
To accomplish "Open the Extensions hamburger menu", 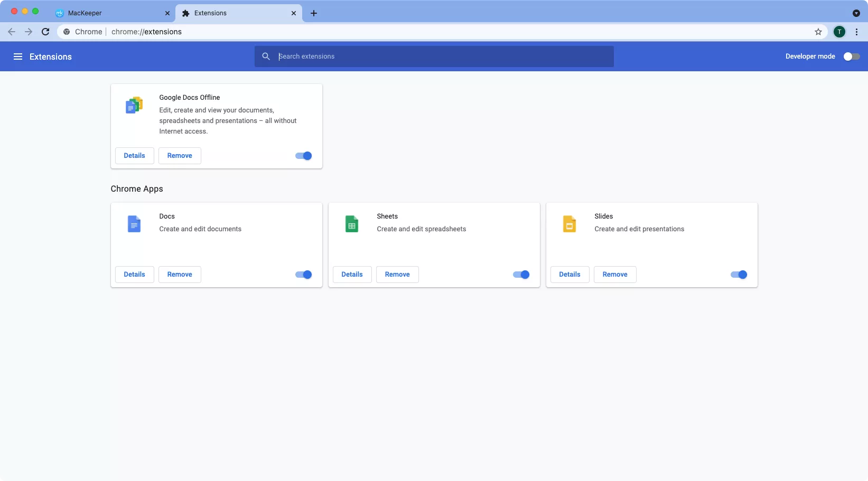I will pyautogui.click(x=18, y=56).
